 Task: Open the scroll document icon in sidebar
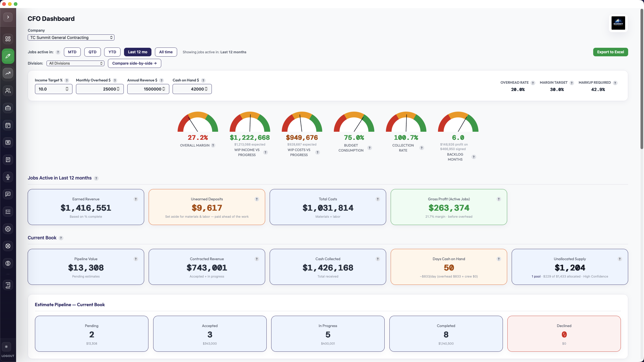(8, 285)
